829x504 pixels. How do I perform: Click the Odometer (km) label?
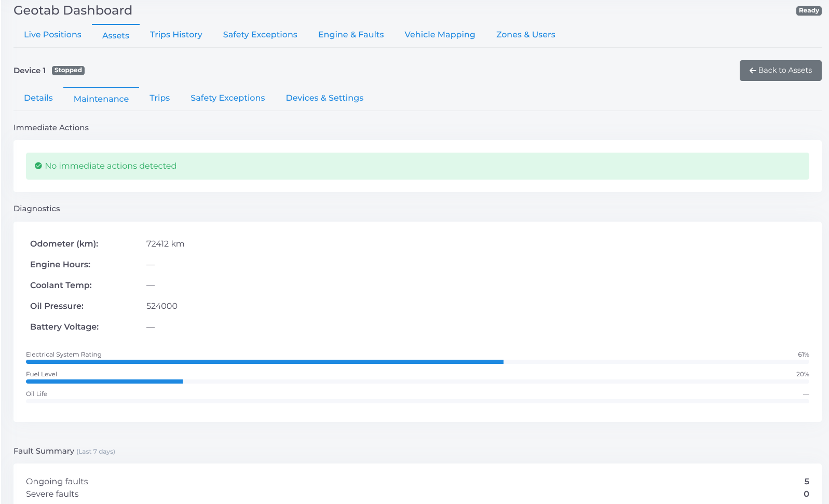(64, 244)
